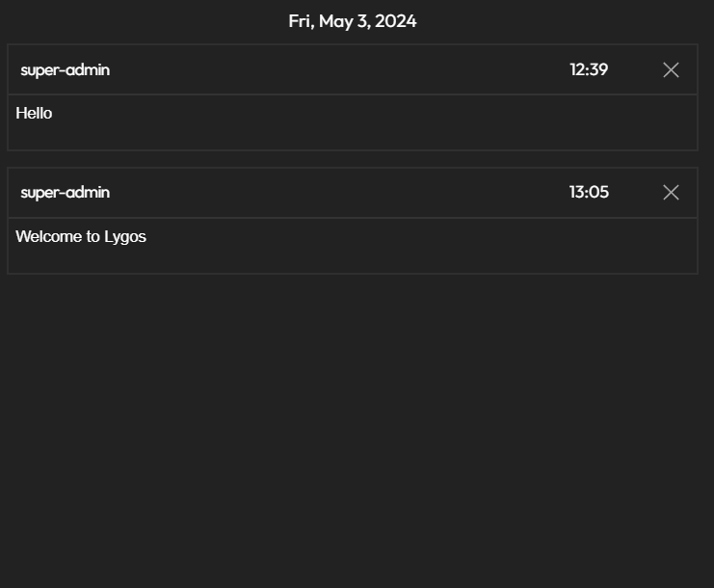Click the 'Hello' message text

pos(34,114)
